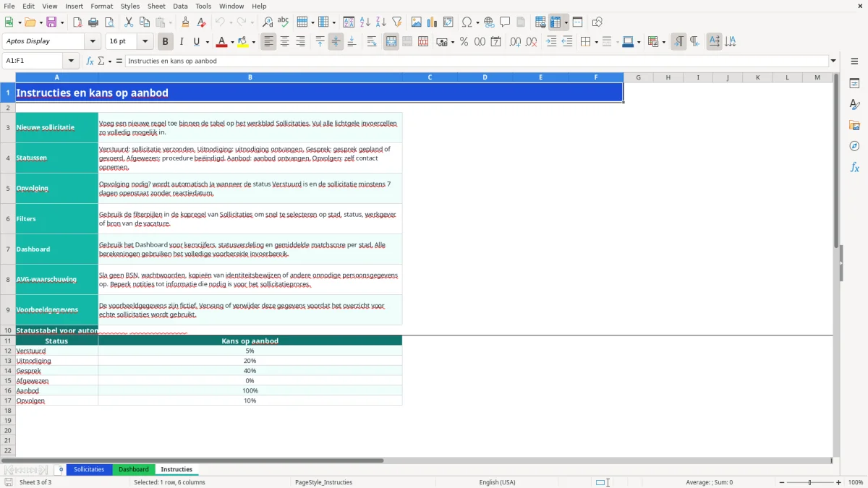Insert hyperlink with globe icon
Viewport: 868px width, 488px height.
click(490, 22)
